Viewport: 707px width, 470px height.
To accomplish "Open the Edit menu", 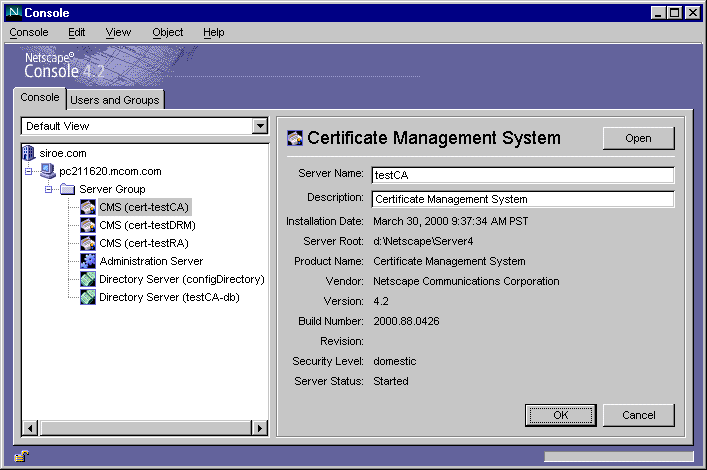I will point(77,32).
